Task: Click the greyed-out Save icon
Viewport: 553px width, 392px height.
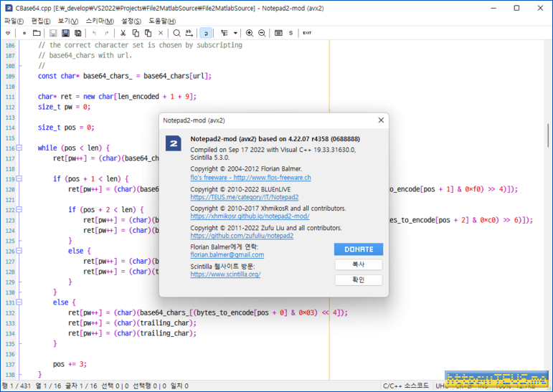Action: click(53, 33)
